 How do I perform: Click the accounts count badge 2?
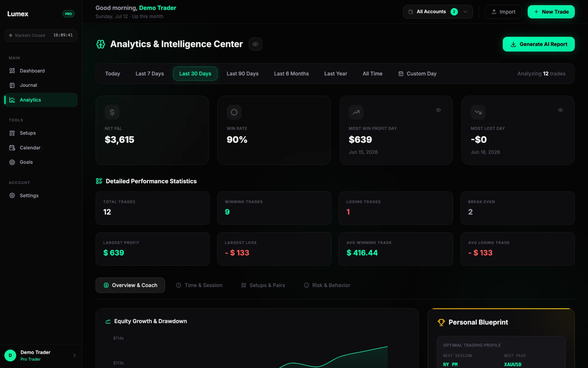(454, 12)
